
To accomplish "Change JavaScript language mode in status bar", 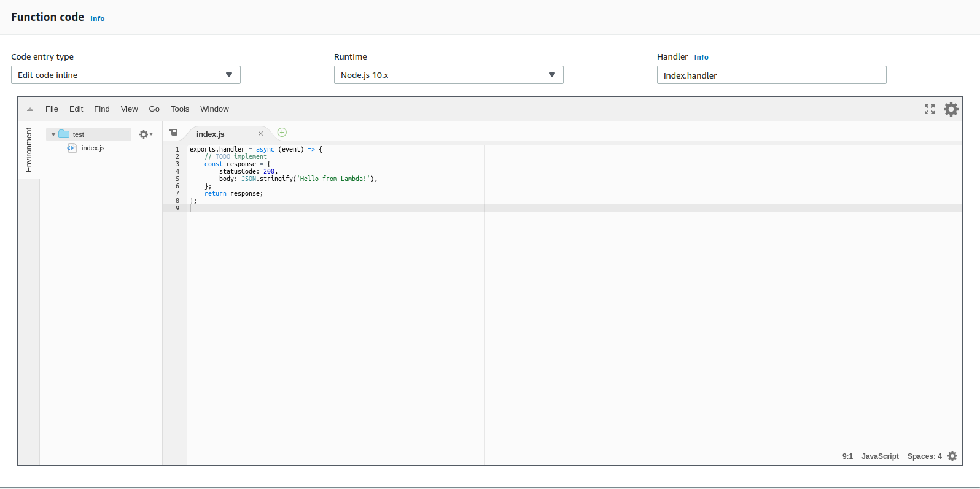I will [x=879, y=456].
